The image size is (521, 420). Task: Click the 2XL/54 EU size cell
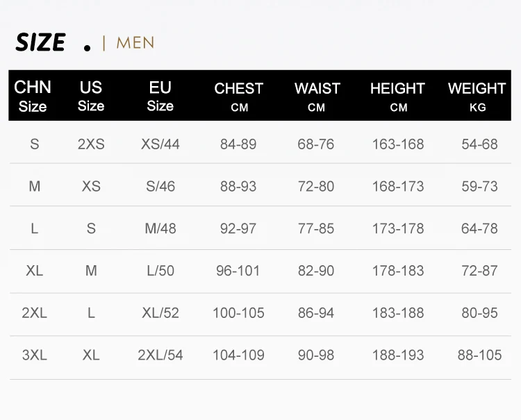[x=160, y=355]
